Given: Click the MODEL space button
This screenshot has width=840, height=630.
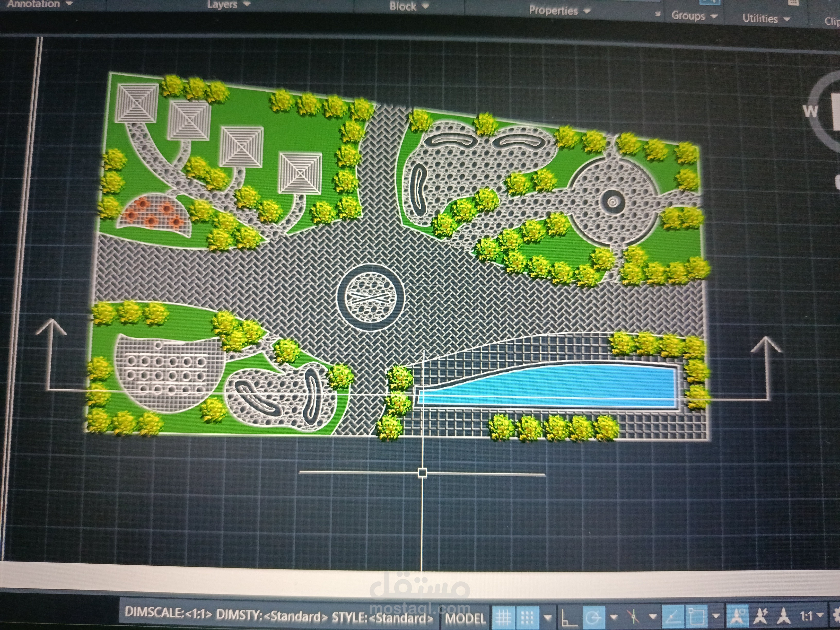Looking at the screenshot, I should 465,619.
